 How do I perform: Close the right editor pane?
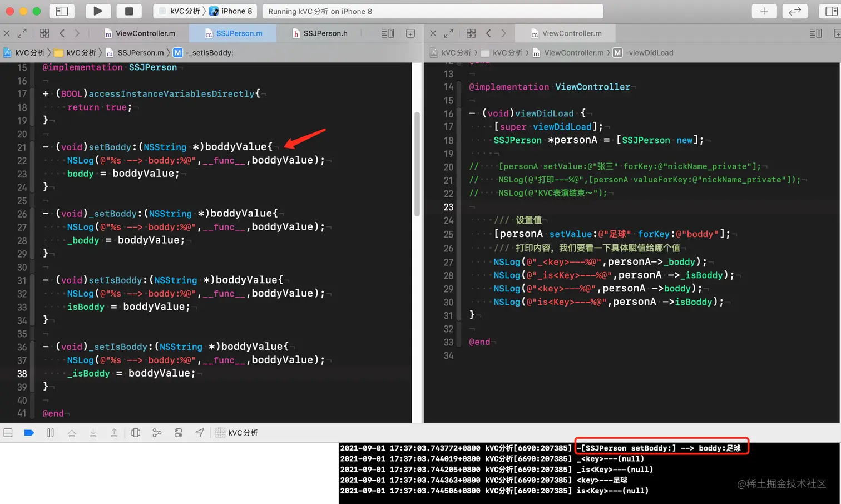coord(433,33)
